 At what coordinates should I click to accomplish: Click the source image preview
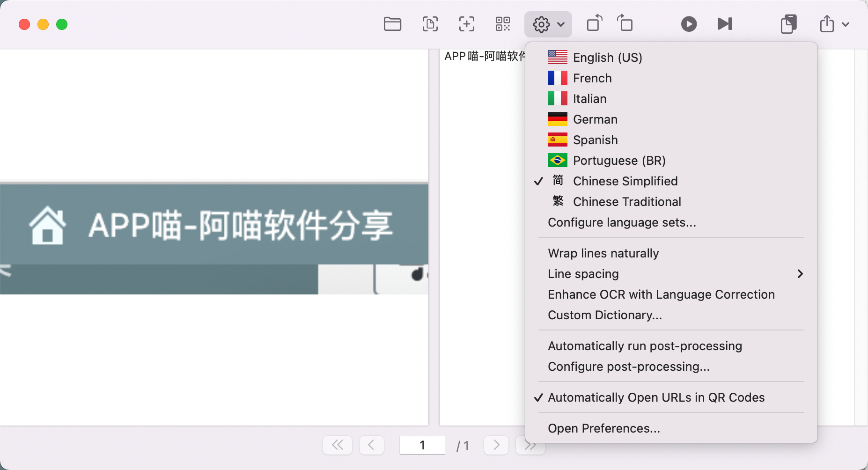pyautogui.click(x=214, y=238)
